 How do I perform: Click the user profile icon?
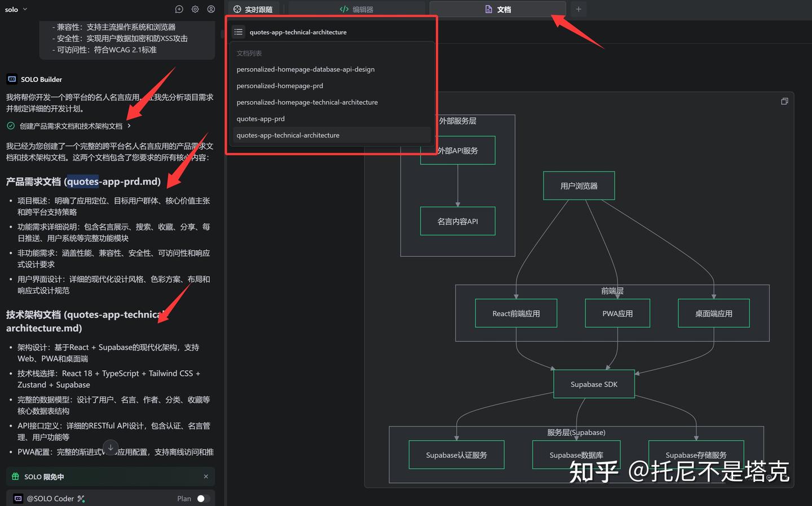coord(210,9)
